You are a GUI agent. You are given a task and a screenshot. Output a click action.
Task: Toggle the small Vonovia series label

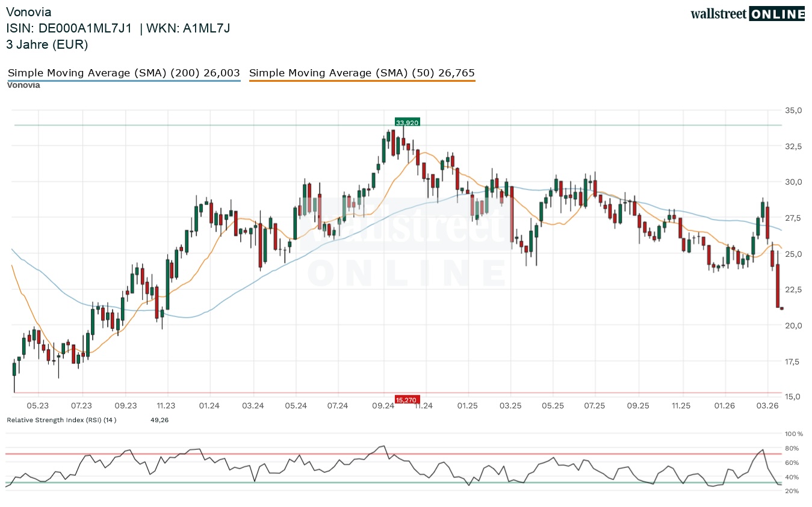point(23,85)
